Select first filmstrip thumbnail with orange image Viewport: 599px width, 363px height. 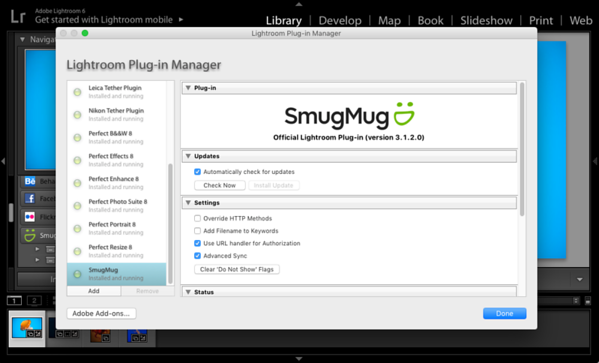click(27, 328)
